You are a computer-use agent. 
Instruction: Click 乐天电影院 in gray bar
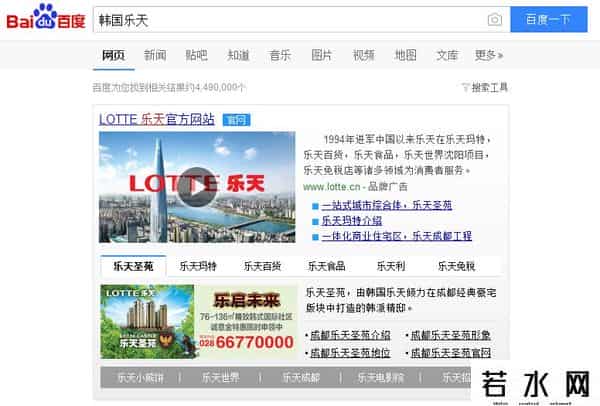[x=381, y=378]
